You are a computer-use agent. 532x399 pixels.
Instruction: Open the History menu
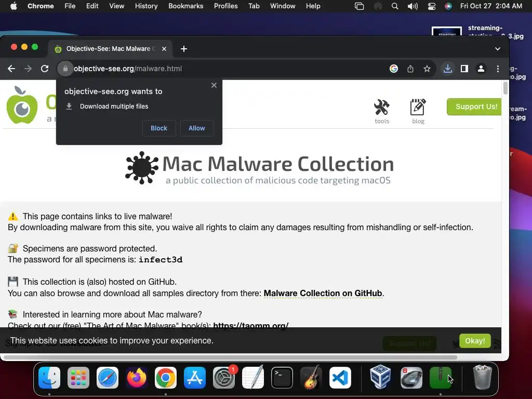click(x=146, y=6)
